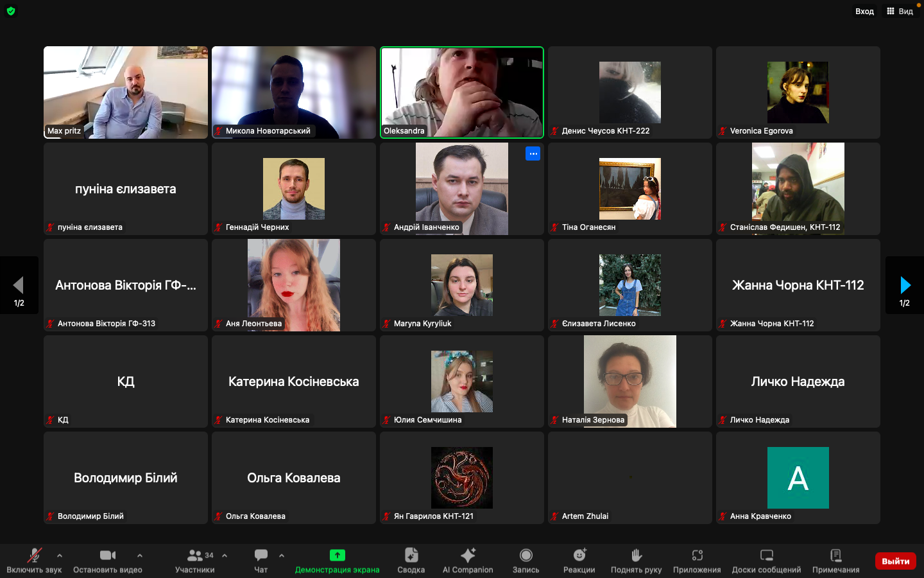
Task: Start screen sharing with Демонстрация экрана
Action: point(337,556)
